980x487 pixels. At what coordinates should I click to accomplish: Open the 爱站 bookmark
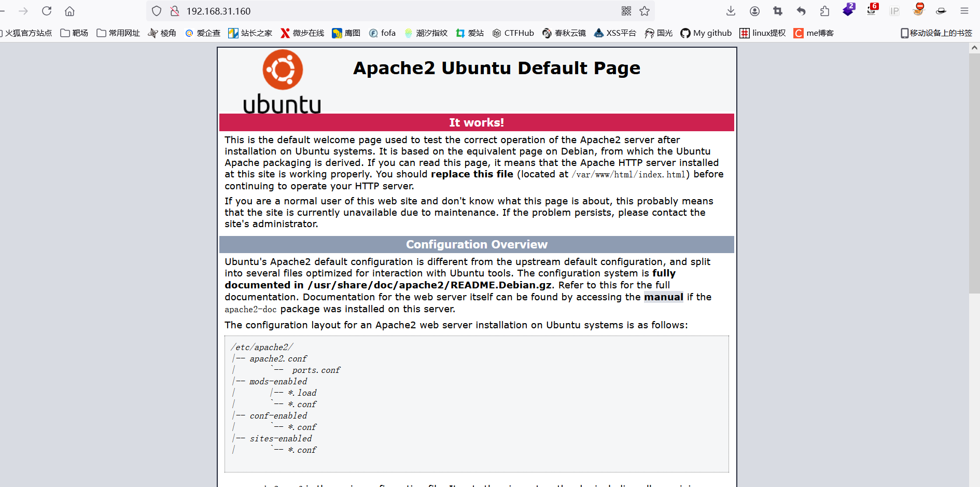(x=470, y=33)
